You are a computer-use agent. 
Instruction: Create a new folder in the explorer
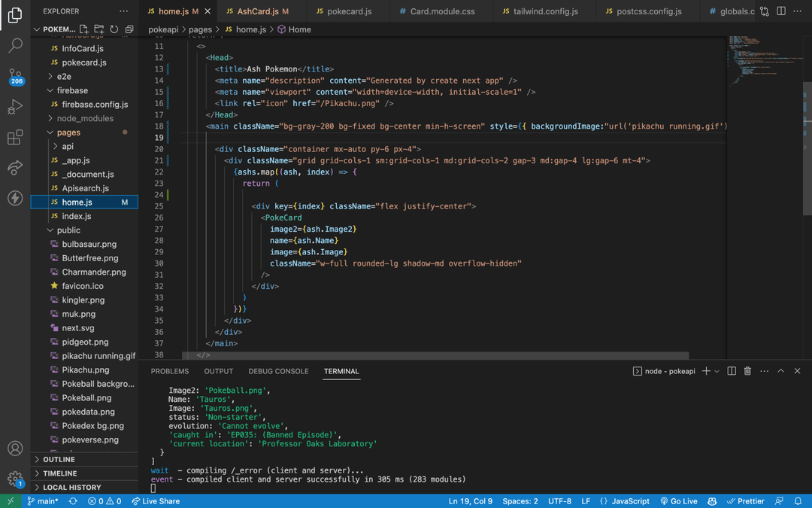tap(99, 29)
